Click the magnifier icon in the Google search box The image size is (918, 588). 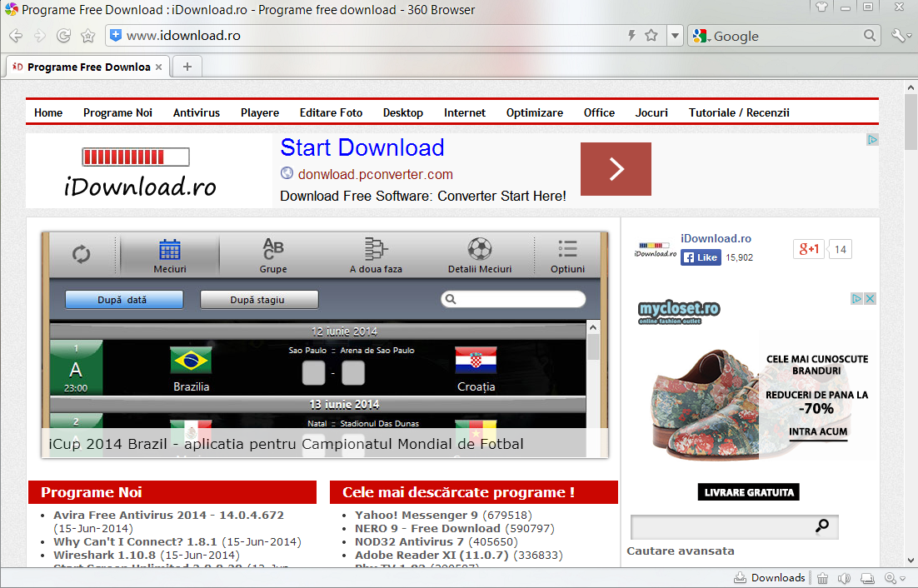click(x=870, y=36)
